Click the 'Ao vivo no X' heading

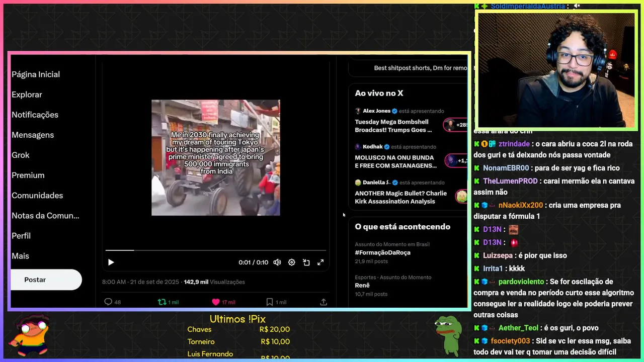click(x=379, y=93)
